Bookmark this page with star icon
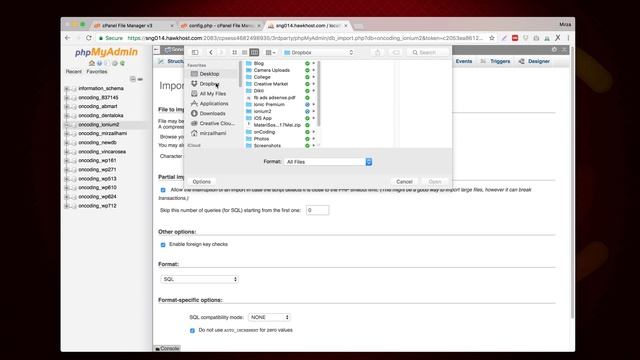This screenshot has height=360, width=640. [492, 38]
